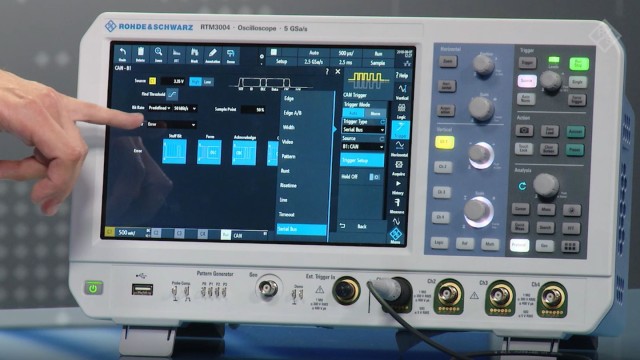The image size is (640, 360).
Task: Expand the Bit Rate Predefined dropdown
Action: pyautogui.click(x=159, y=108)
